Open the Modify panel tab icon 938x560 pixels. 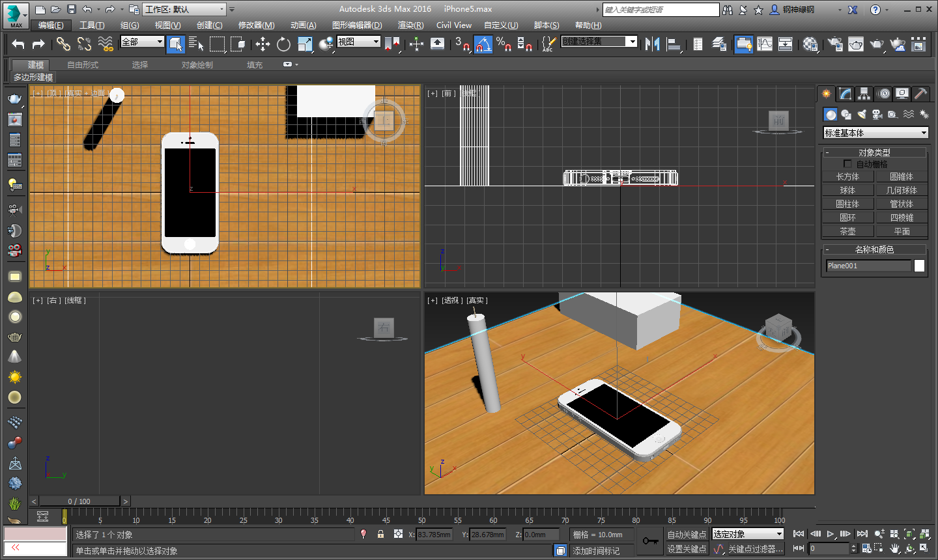845,94
